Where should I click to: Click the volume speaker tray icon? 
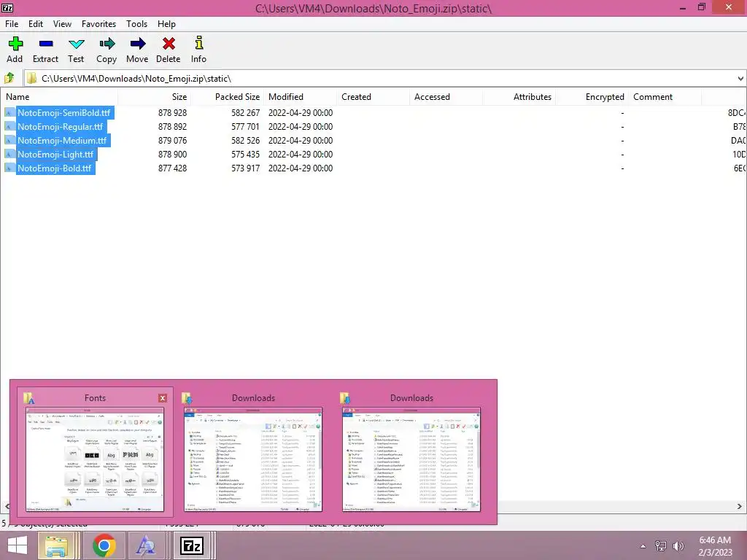pyautogui.click(x=678, y=546)
